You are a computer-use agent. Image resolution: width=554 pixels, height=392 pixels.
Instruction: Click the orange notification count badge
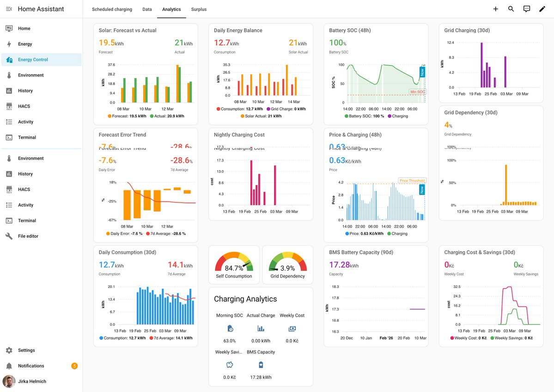pyautogui.click(x=74, y=366)
